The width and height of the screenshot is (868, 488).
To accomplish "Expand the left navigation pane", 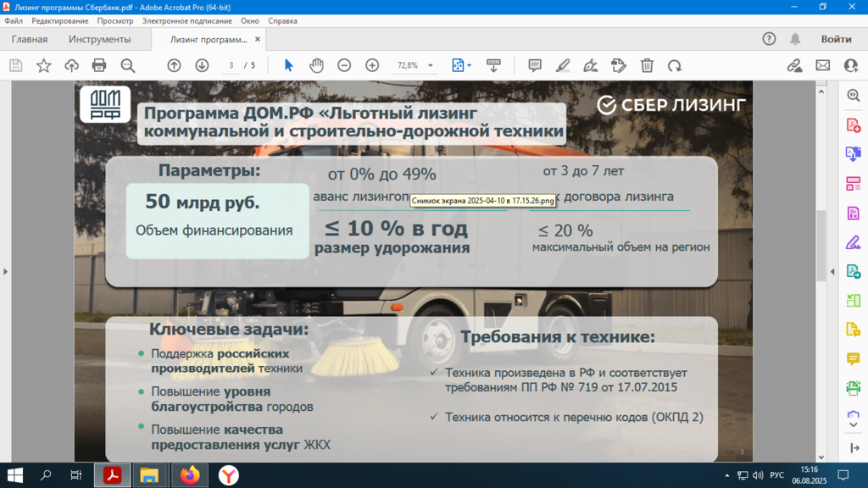I will coord(6,272).
